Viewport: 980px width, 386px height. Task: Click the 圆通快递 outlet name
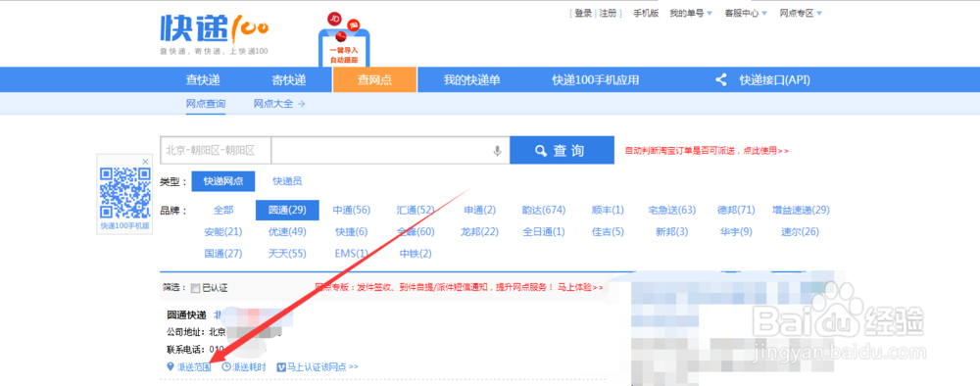point(186,314)
